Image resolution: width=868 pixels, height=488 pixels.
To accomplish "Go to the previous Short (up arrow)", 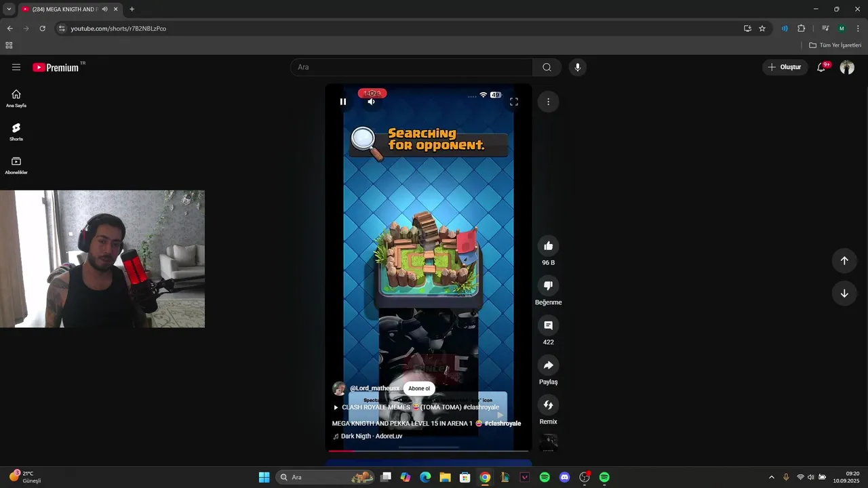I will [844, 261].
